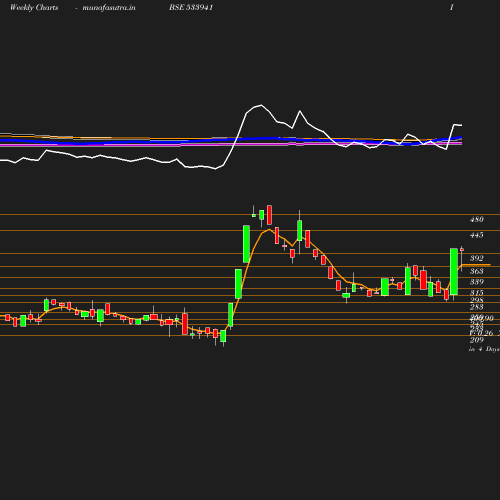Click the white indicator line's highest peak
Screen dimensions: 500x500
[x=261, y=105]
